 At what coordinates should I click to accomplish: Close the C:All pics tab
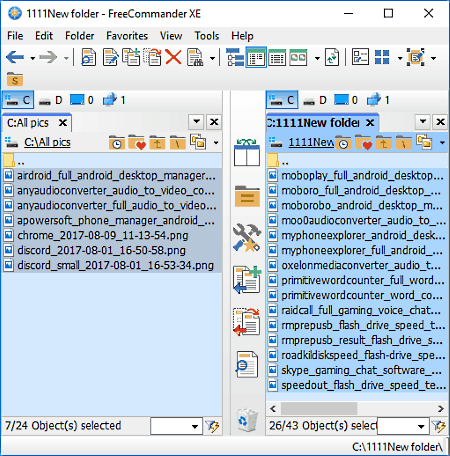pyautogui.click(x=63, y=123)
